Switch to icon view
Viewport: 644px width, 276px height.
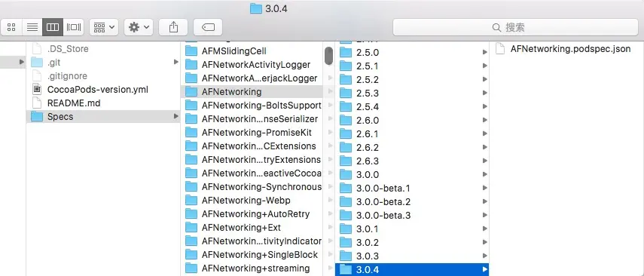click(x=11, y=27)
